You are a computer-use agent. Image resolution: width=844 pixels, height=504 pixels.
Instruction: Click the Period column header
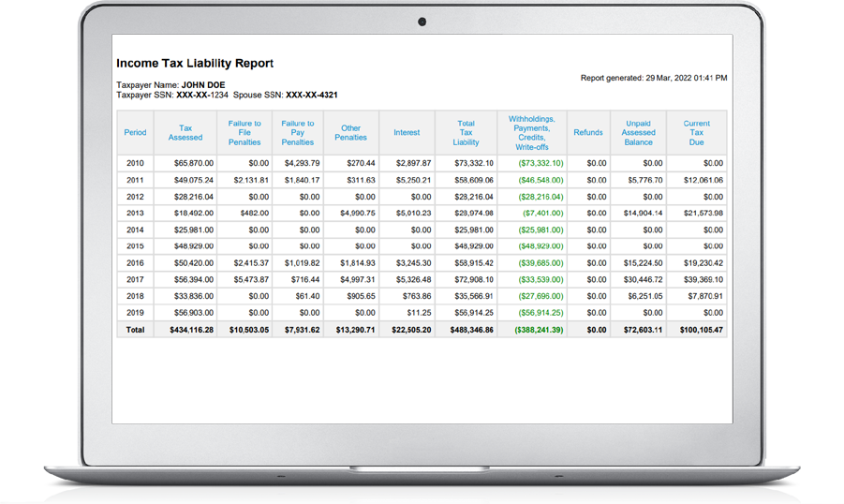pos(135,132)
